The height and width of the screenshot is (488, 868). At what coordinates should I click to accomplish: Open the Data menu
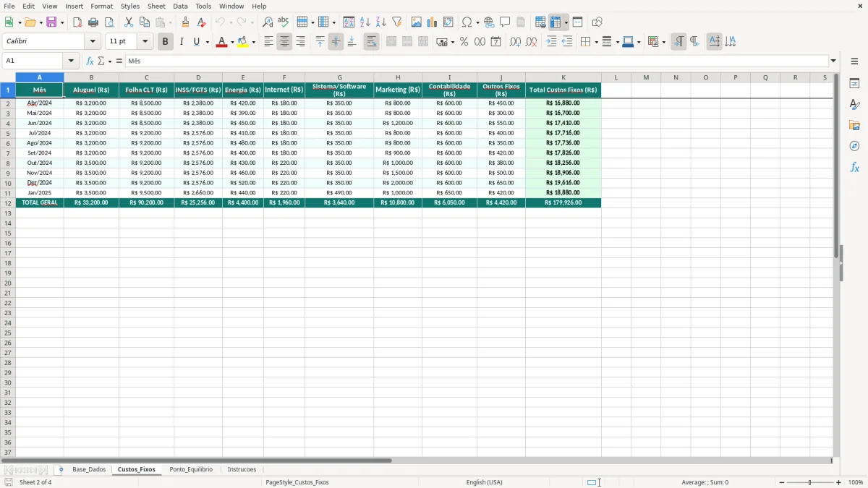tap(180, 6)
